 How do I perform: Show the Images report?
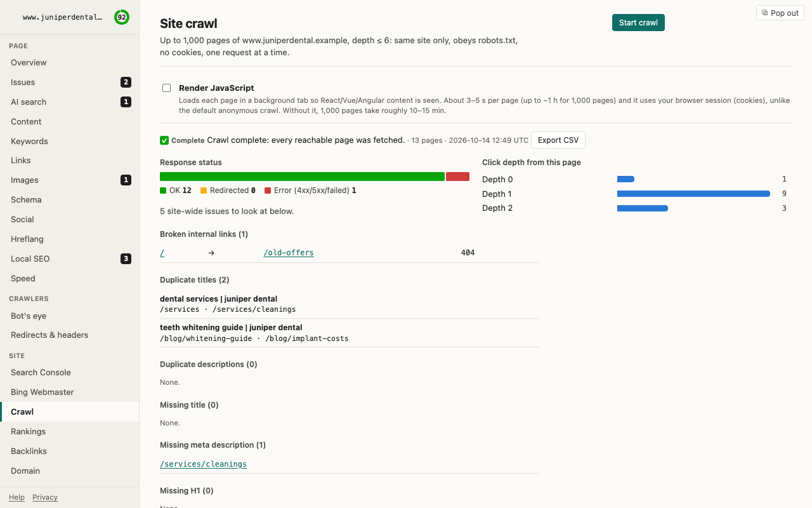pos(70,180)
